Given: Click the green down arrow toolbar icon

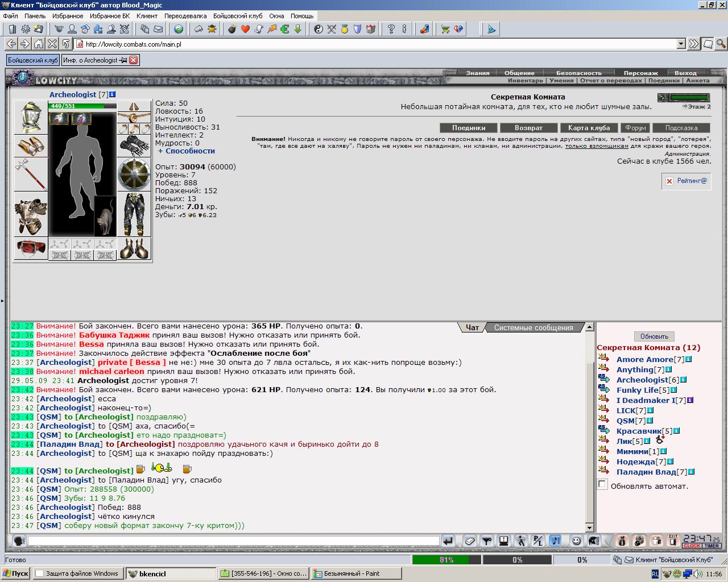Looking at the screenshot, I should click(x=298, y=29).
